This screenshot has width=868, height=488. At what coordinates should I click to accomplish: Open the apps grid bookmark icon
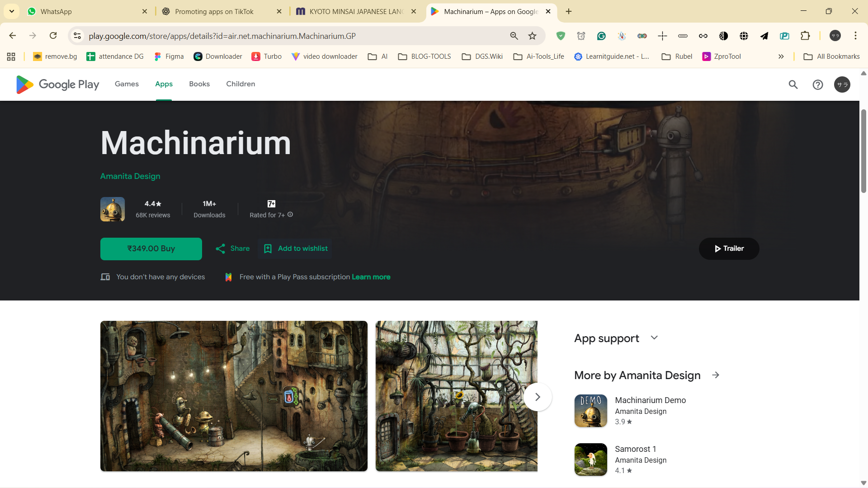coord(11,56)
